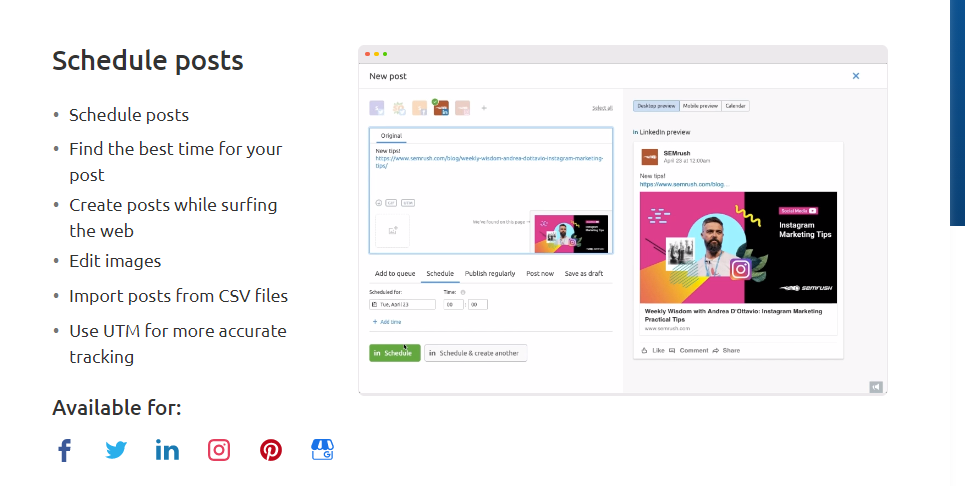Viewport: 965px width, 486px height.
Task: Click the megaphone icon at bottom-right of dialog
Action: tap(876, 387)
